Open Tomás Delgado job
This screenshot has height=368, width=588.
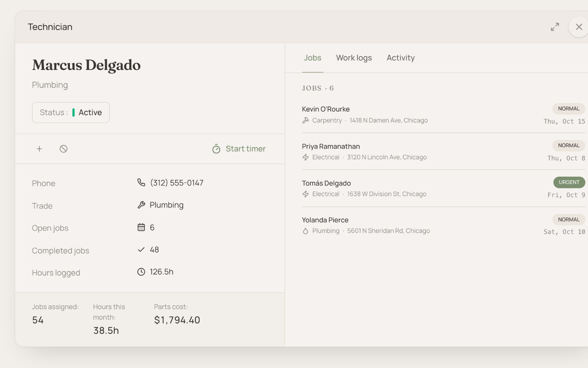tap(444, 188)
